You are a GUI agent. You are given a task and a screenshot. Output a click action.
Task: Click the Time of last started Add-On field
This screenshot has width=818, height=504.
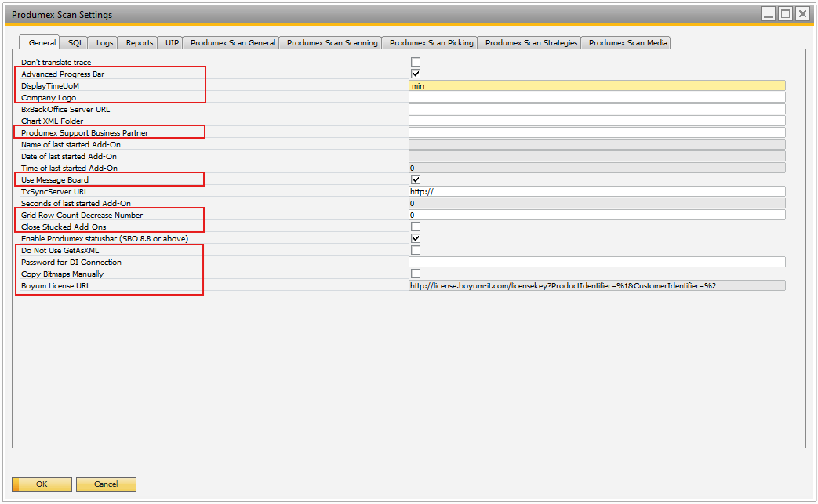(597, 168)
